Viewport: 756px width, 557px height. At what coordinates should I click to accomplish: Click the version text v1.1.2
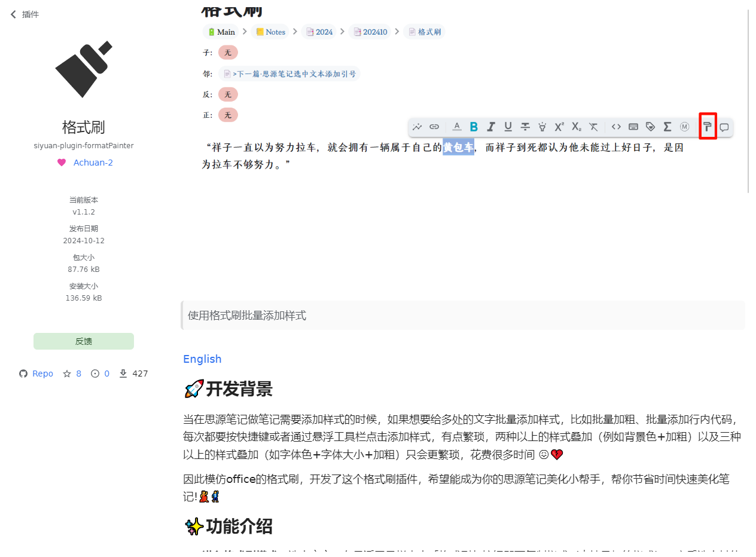(x=84, y=212)
